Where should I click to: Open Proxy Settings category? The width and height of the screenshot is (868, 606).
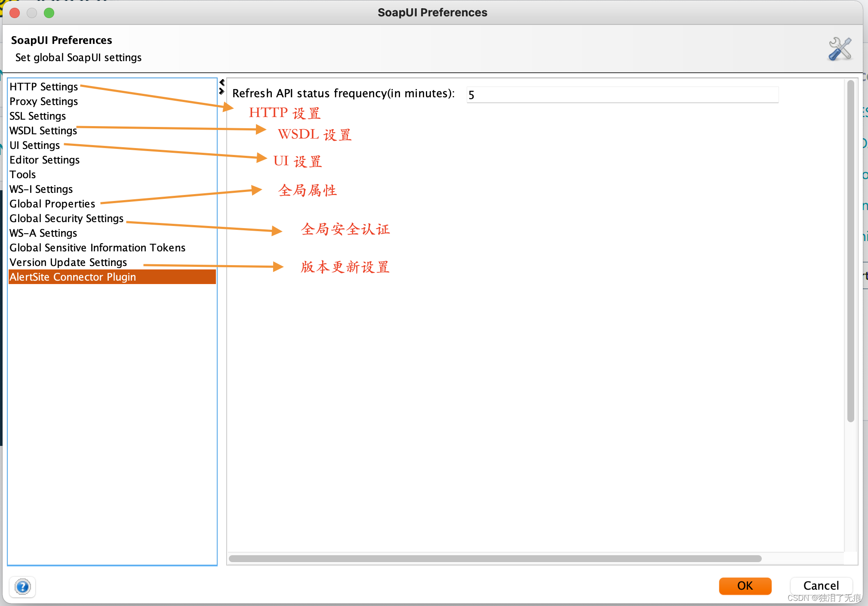[x=43, y=102]
